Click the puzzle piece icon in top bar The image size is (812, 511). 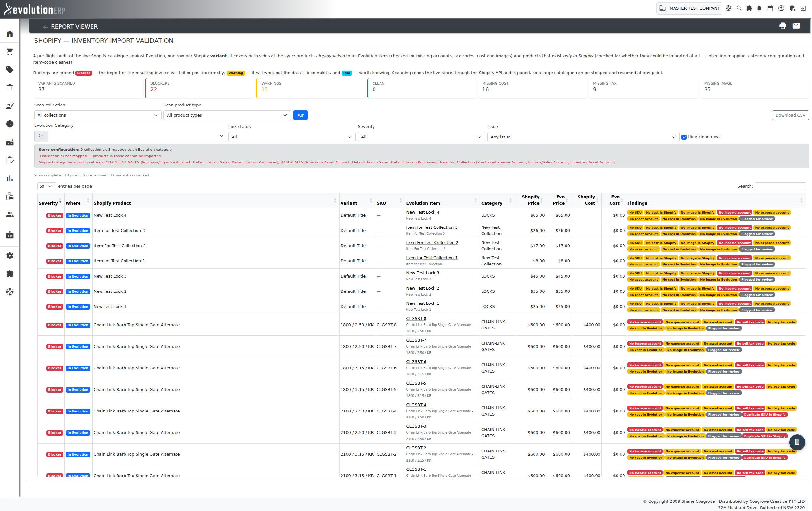pyautogui.click(x=749, y=8)
